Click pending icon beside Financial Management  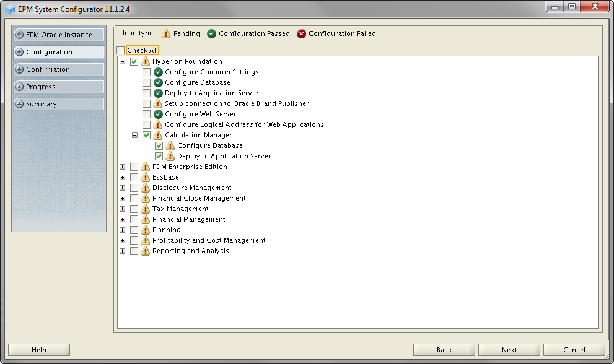point(145,220)
